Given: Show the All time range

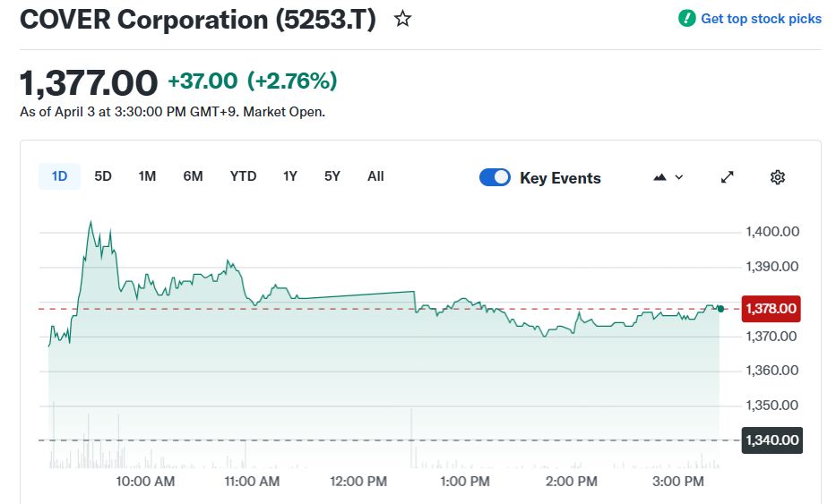Looking at the screenshot, I should pyautogui.click(x=375, y=176).
